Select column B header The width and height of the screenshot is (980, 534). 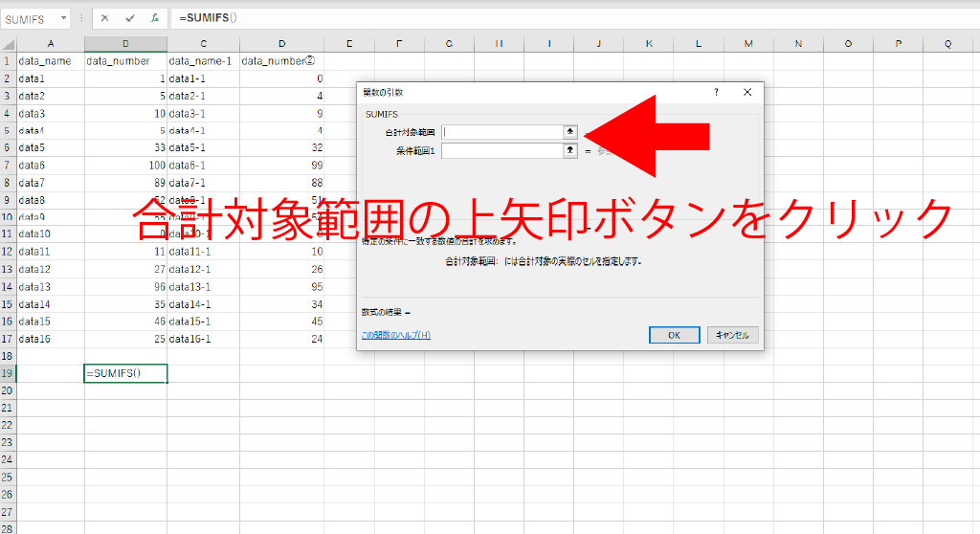125,44
